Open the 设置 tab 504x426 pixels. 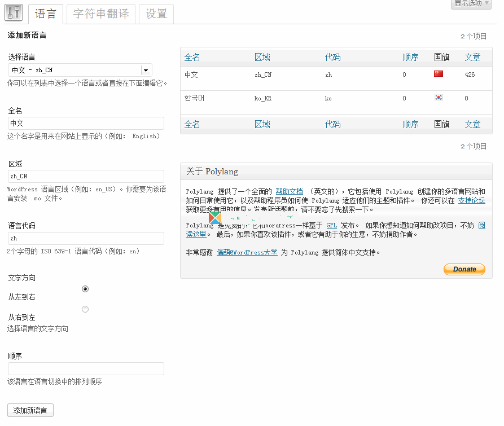[x=156, y=14]
